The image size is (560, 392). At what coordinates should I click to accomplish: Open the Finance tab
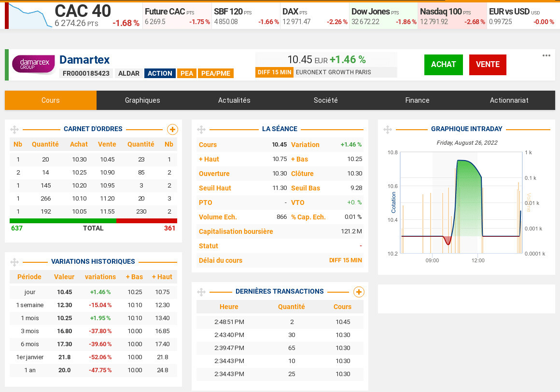pyautogui.click(x=417, y=100)
